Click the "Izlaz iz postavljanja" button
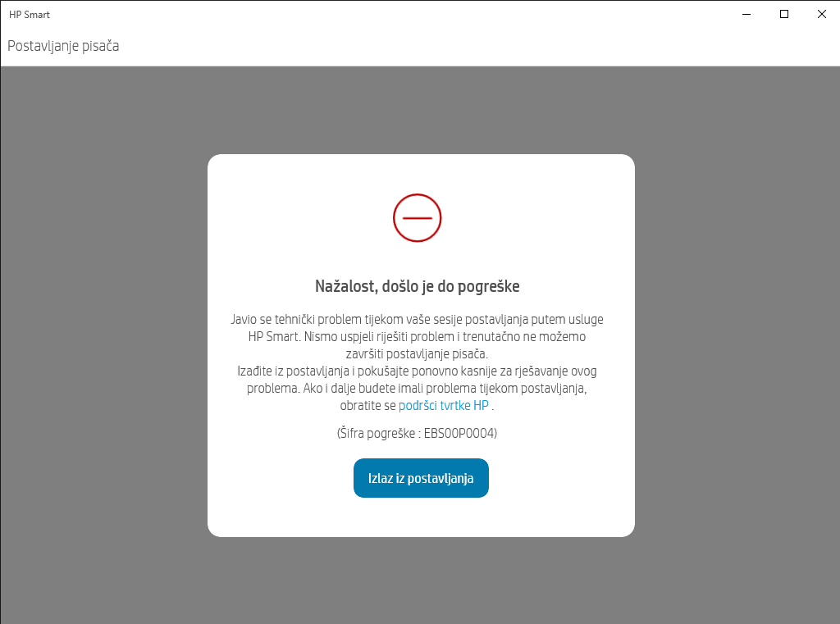The image size is (840, 624). click(x=421, y=478)
